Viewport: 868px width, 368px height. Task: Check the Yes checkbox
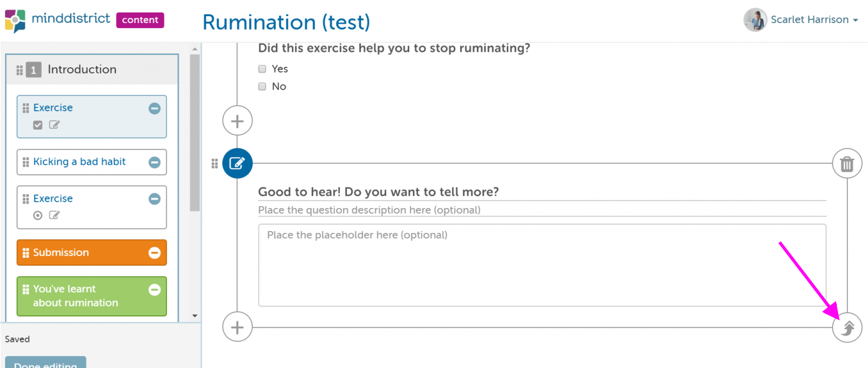[262, 69]
